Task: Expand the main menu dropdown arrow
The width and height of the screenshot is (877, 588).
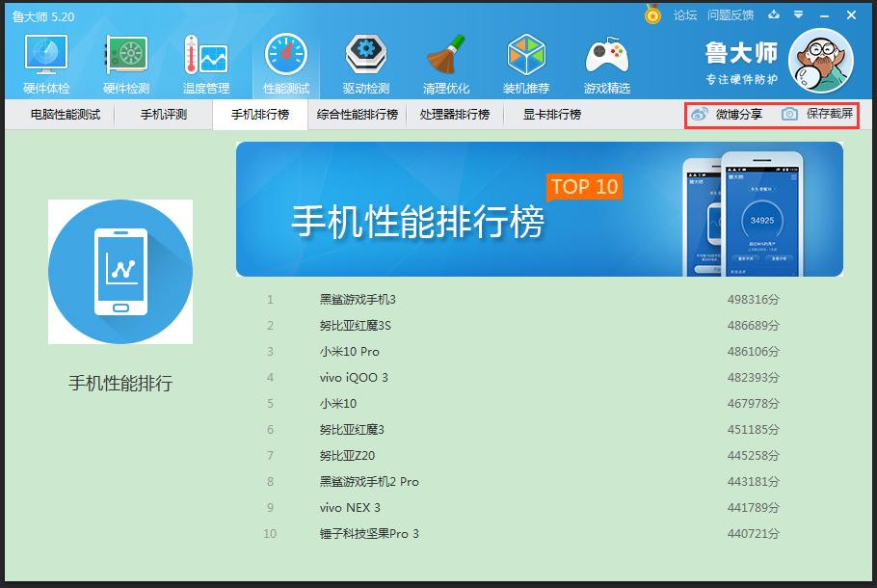Action: coord(798,15)
